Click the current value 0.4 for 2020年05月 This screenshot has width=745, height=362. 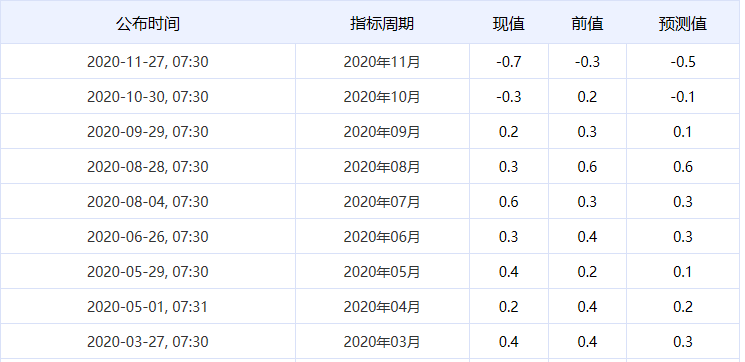pos(508,272)
